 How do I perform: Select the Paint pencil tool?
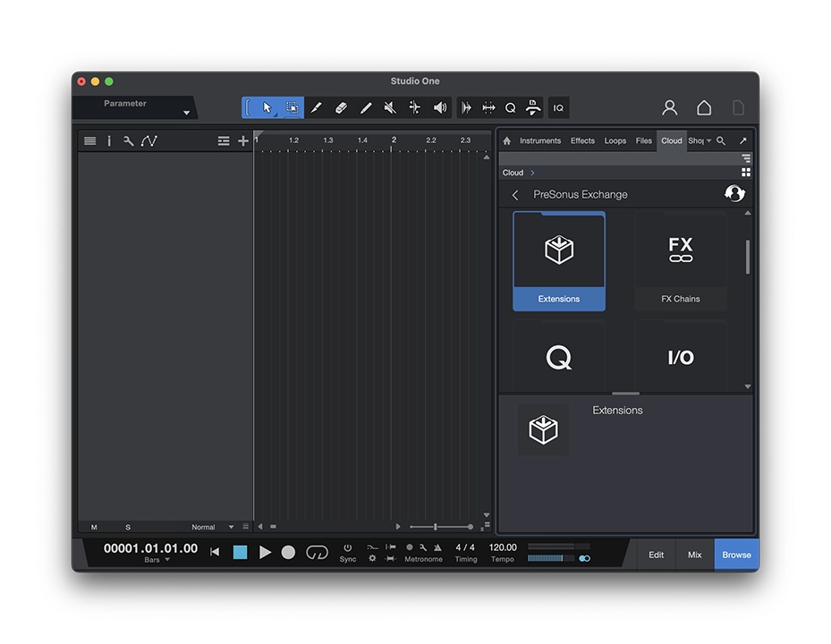click(x=365, y=107)
